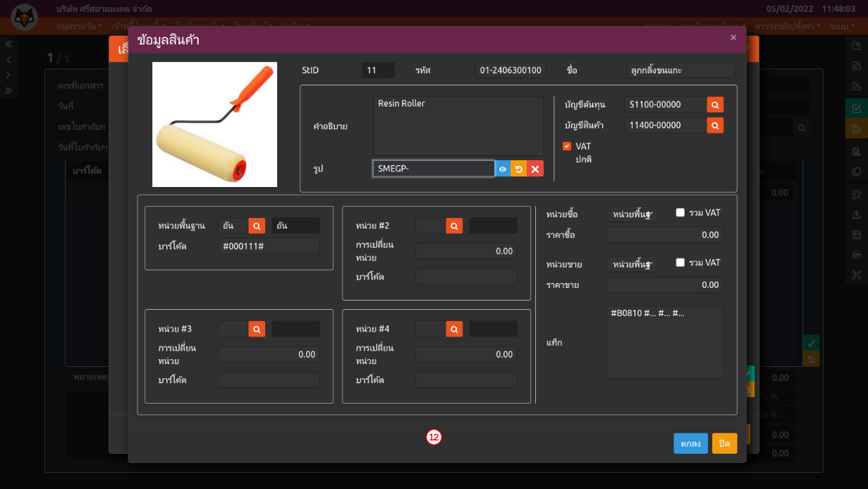The width and height of the screenshot is (868, 489).
Task: Search for the base unit (หน่วยพื้นฐาน)
Action: pos(257,226)
